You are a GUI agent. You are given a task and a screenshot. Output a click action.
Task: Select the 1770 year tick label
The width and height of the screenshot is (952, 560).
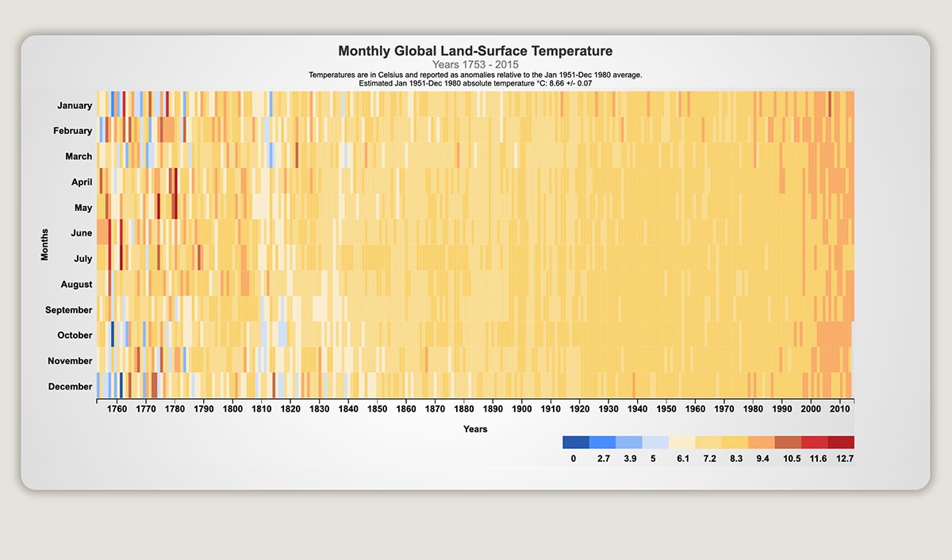pyautogui.click(x=145, y=409)
